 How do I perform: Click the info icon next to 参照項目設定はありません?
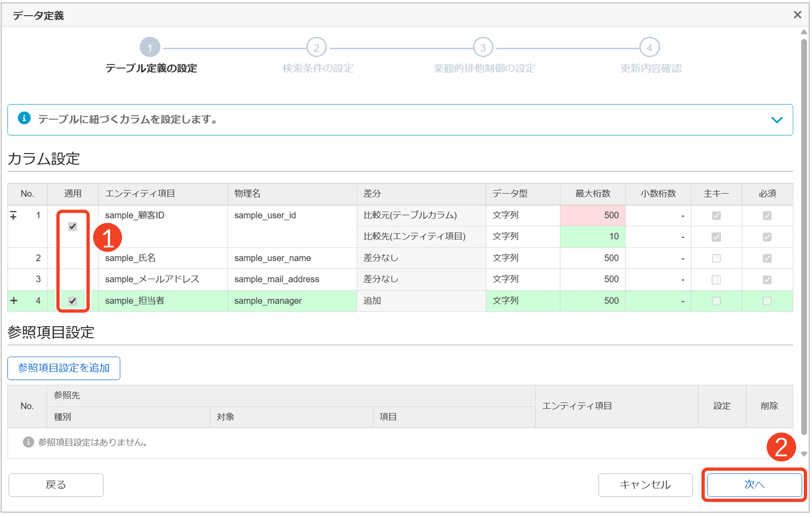(x=28, y=442)
